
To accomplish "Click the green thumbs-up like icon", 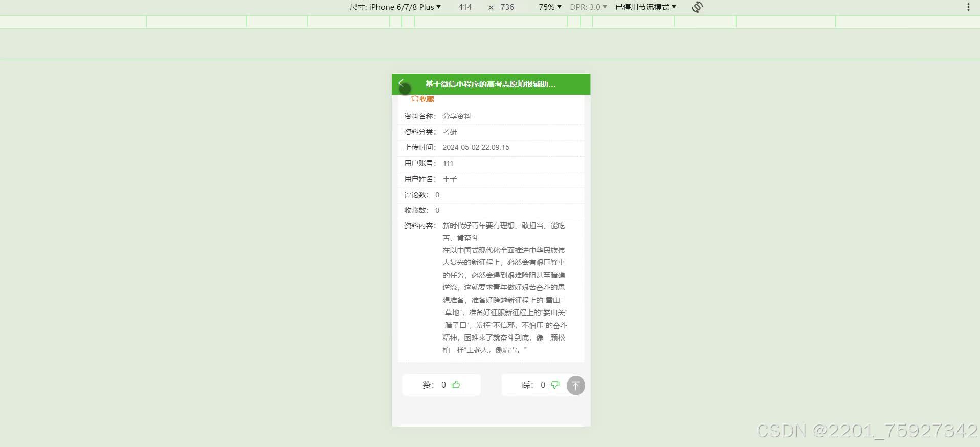I will 456,385.
